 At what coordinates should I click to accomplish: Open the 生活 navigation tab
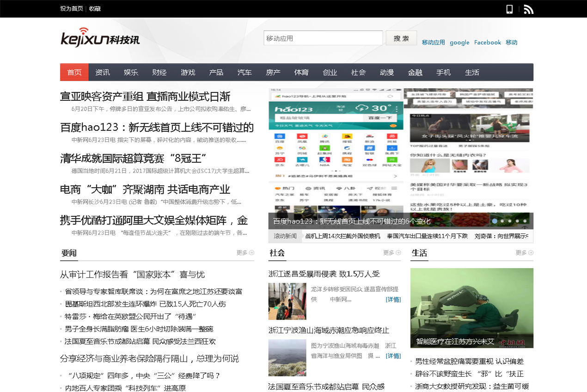coord(472,72)
